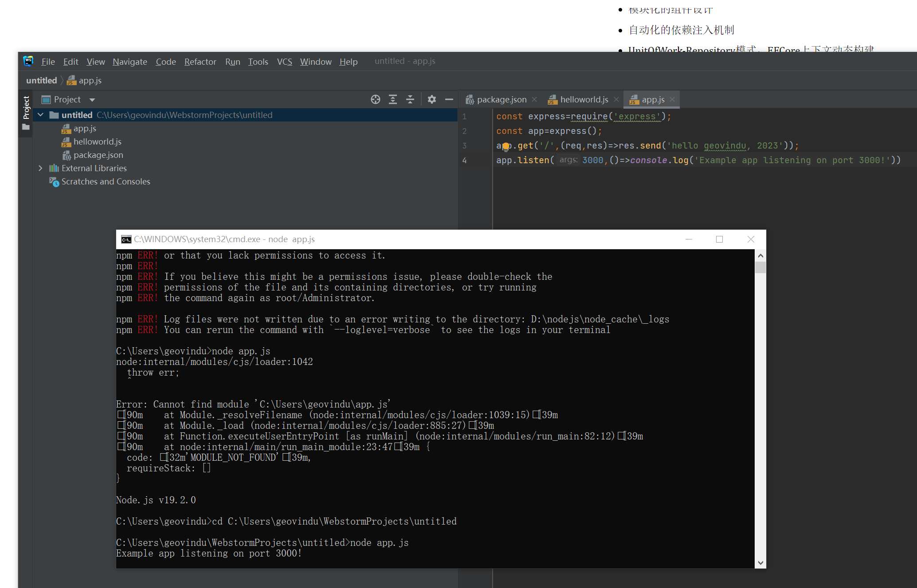Screen dimensions: 917x588
Task: Click the folder icon in left sidebar strip
Action: click(26, 127)
